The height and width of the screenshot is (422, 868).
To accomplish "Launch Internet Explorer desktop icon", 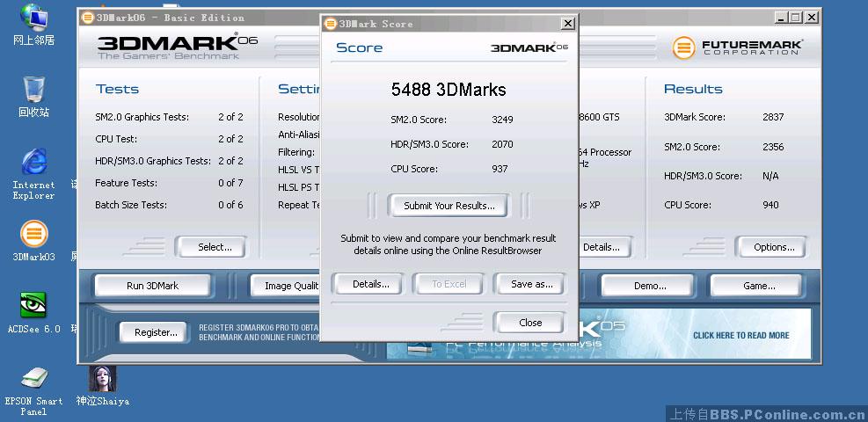I will click(x=33, y=163).
